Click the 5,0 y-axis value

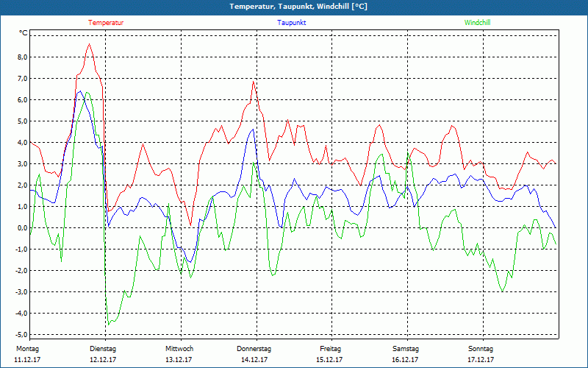coord(23,121)
